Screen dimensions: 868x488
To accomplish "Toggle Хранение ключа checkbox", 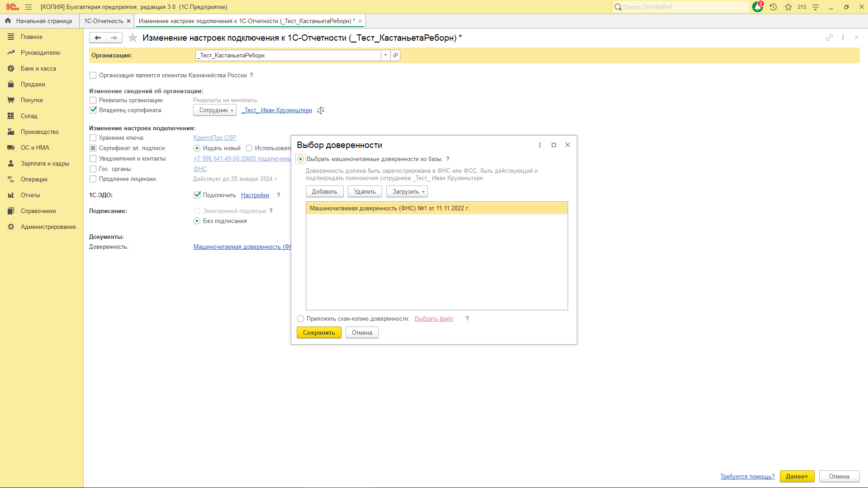I will click(93, 138).
